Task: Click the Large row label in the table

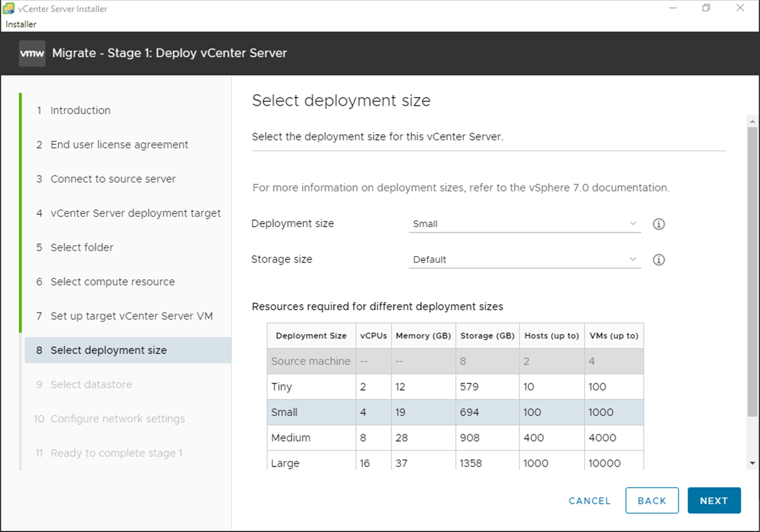Action: click(x=285, y=463)
